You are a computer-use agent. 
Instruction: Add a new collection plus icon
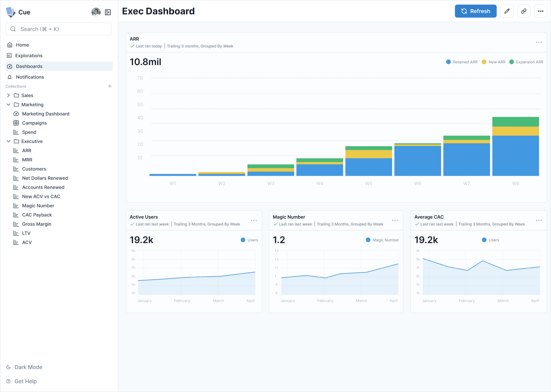[110, 86]
